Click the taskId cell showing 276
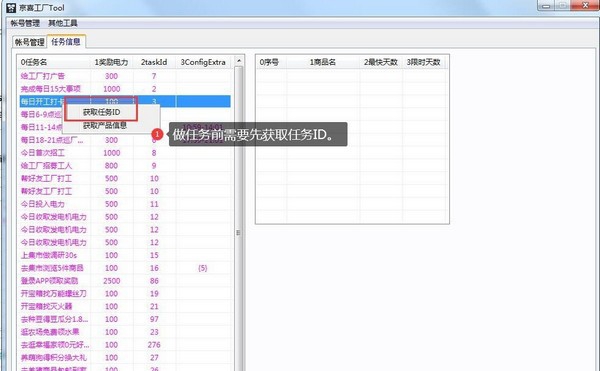 [154, 345]
